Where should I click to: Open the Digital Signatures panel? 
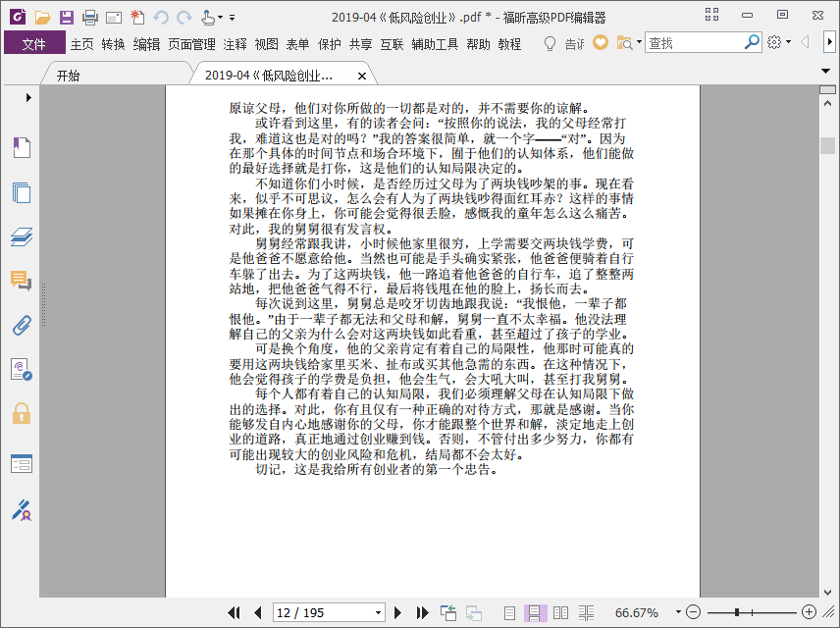click(x=22, y=370)
